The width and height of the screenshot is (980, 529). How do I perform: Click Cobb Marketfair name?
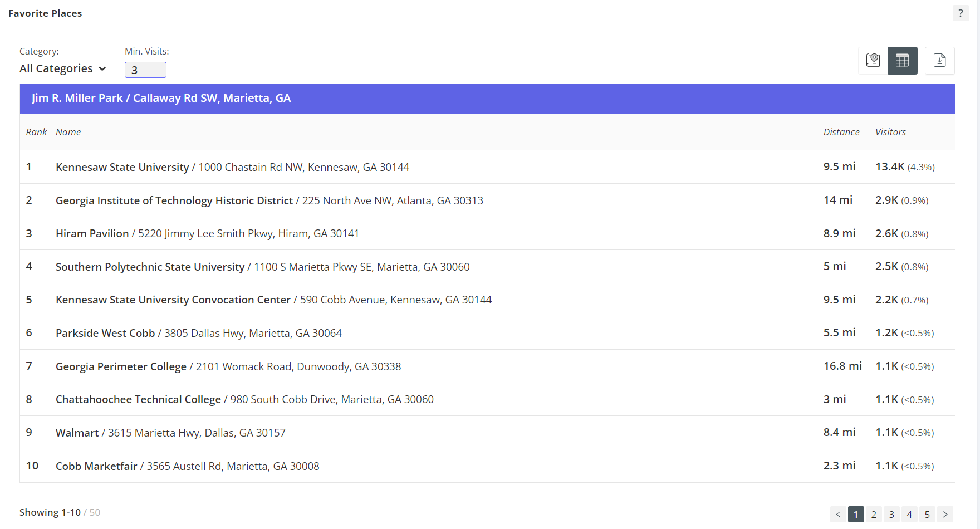pyautogui.click(x=96, y=466)
